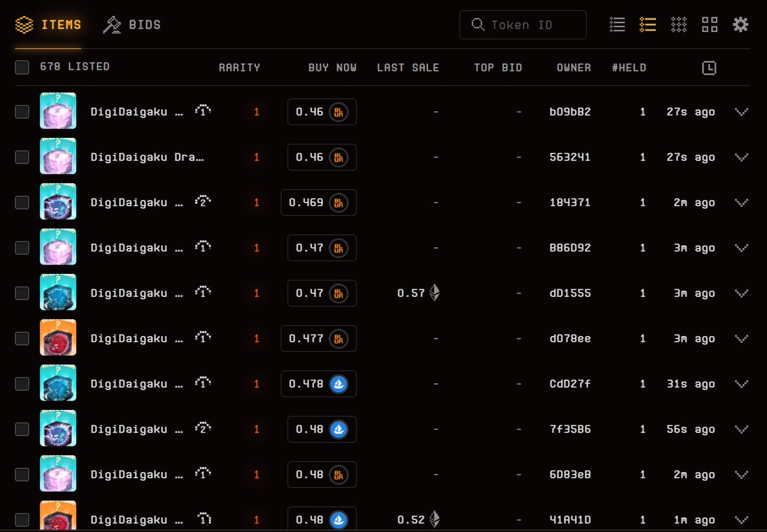Check the box for owner 563241 row
The width and height of the screenshot is (767, 532).
pyautogui.click(x=22, y=157)
